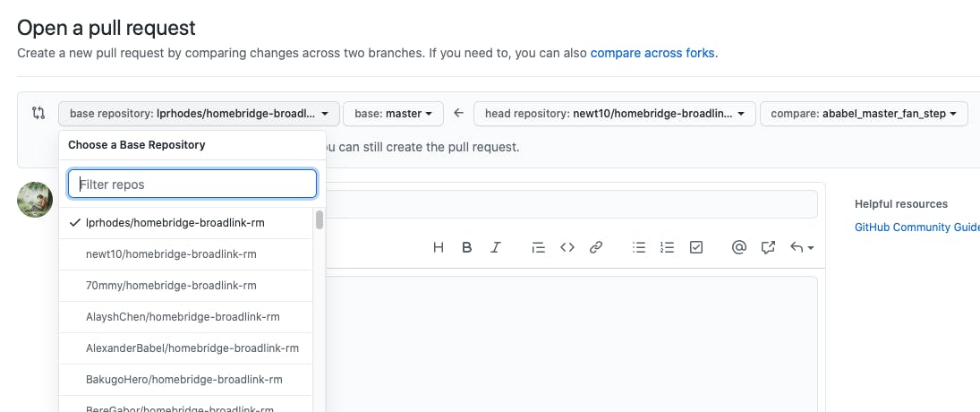The width and height of the screenshot is (980, 412).
Task: Select newt10/homebridge-broadlink-rm repository
Action: (185, 254)
